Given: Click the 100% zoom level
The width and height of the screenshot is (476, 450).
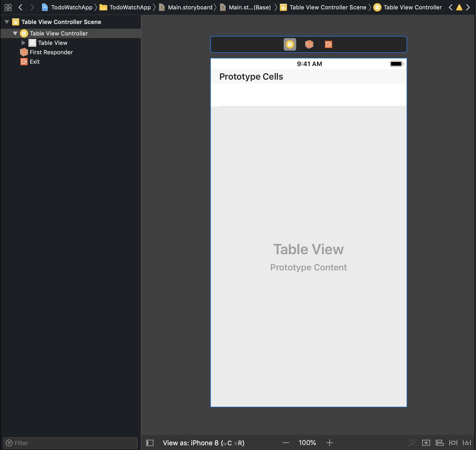Looking at the screenshot, I should pyautogui.click(x=307, y=443).
